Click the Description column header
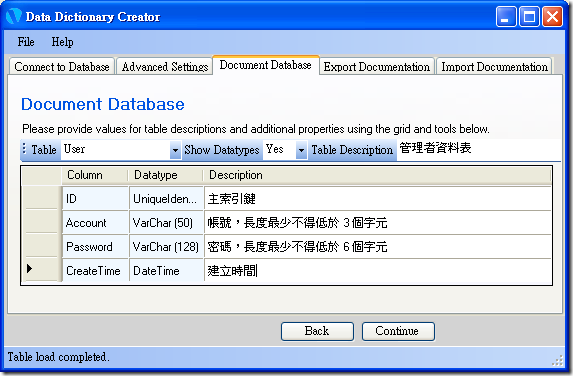The height and width of the screenshot is (376, 573). click(377, 175)
